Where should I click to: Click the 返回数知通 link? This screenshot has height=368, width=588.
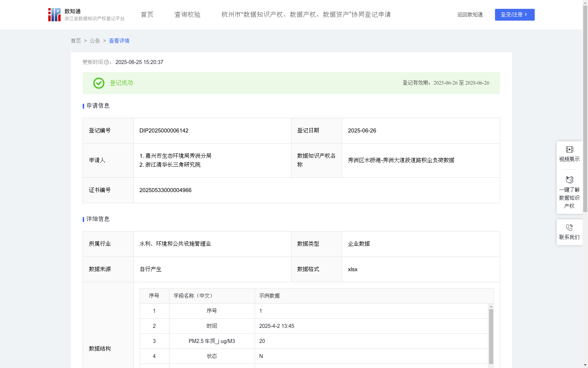470,15
